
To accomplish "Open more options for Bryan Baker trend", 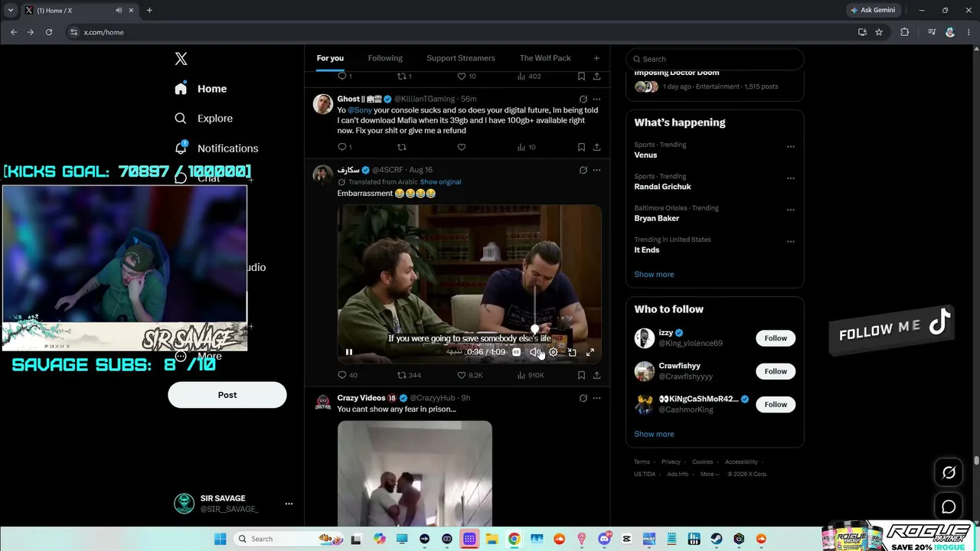I will coord(791,210).
